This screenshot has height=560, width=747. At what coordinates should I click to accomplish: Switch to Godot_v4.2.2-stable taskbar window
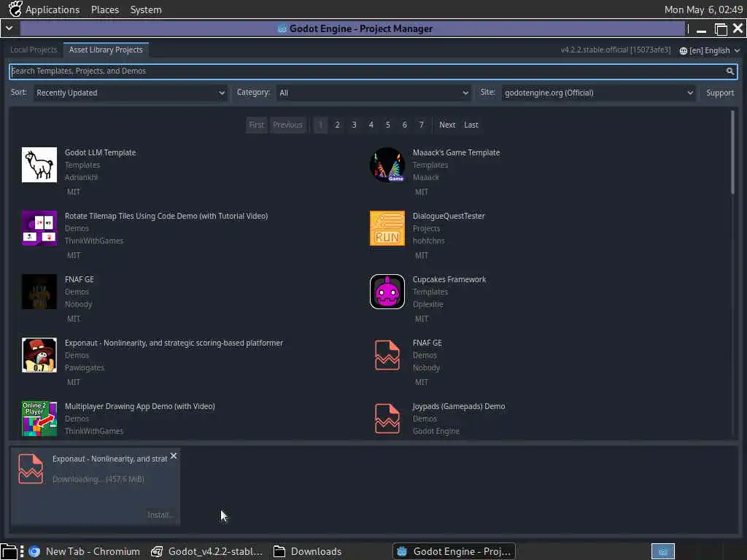(x=207, y=551)
